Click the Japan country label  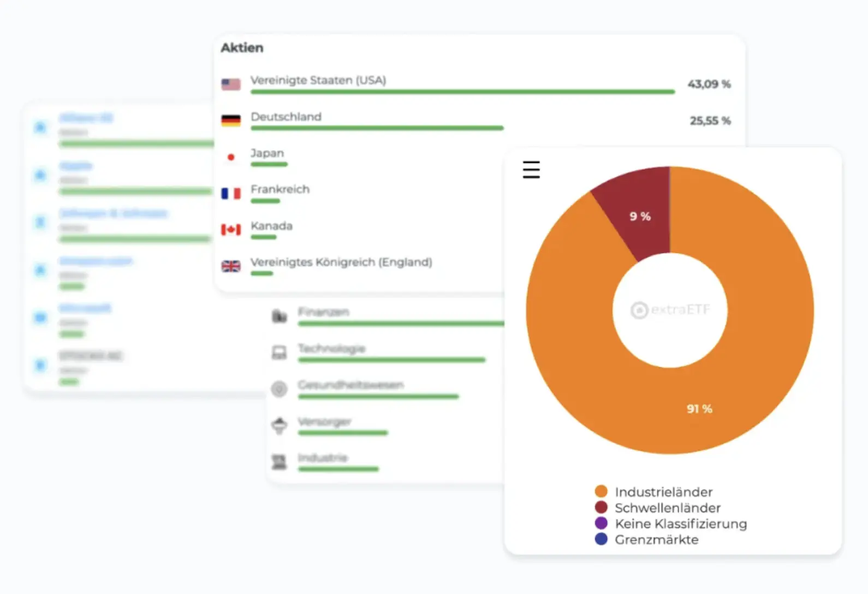coord(267,153)
